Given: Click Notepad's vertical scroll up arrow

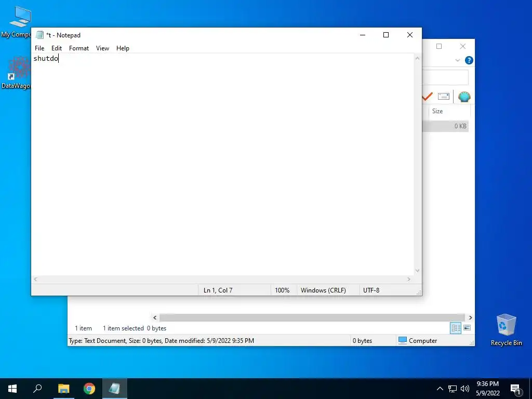Looking at the screenshot, I should tap(417, 58).
